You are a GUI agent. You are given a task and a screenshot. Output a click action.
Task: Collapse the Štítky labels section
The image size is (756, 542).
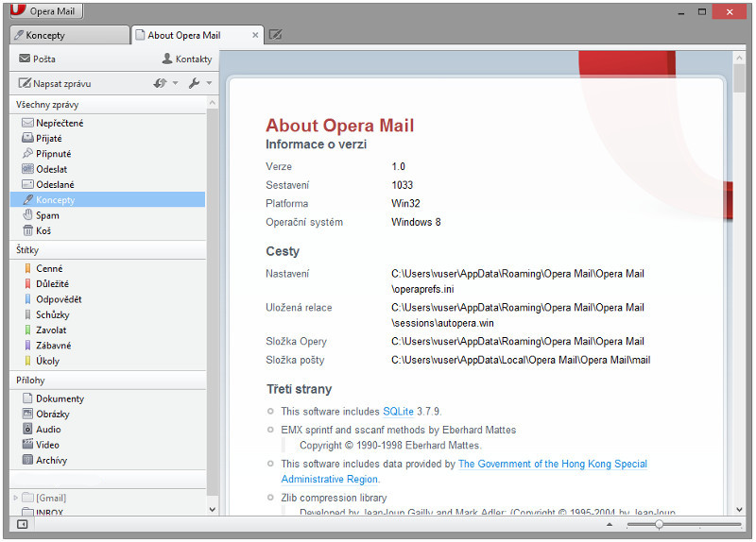click(x=108, y=250)
